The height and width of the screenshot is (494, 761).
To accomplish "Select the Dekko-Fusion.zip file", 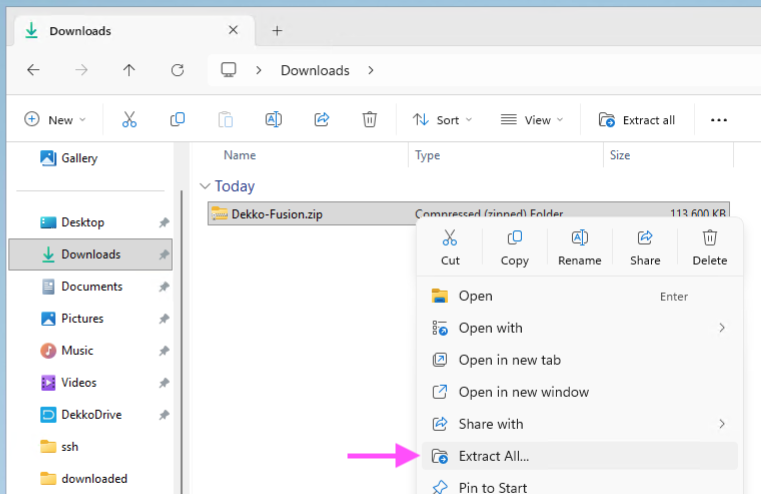I will tap(468, 214).
